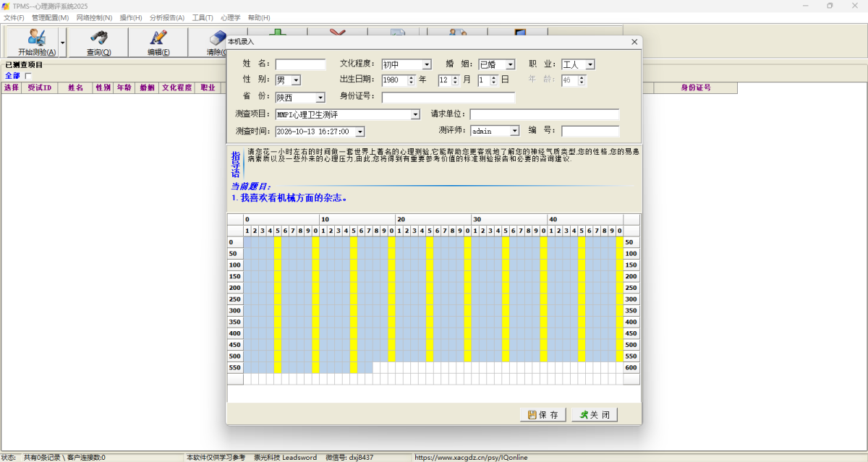Open the 帮助(H) menu
868x462 pixels.
pyautogui.click(x=259, y=17)
